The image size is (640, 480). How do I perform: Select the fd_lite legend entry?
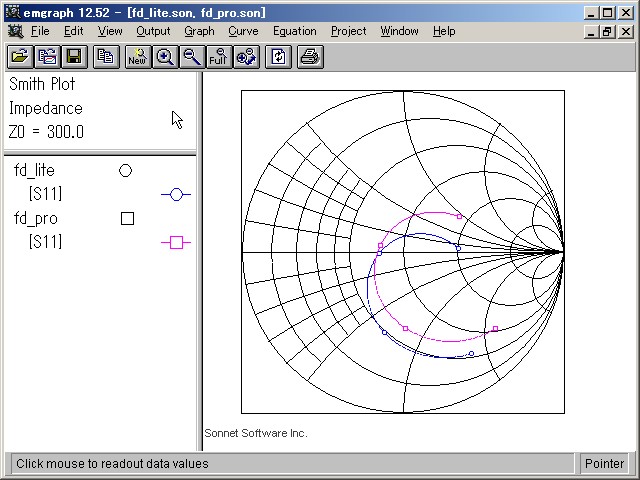(34, 170)
